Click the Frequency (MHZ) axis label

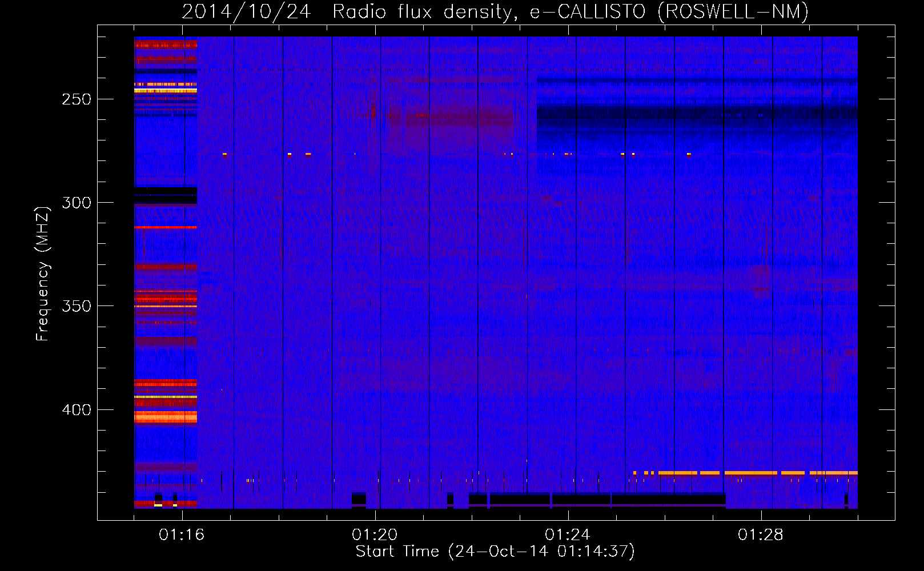(43, 274)
